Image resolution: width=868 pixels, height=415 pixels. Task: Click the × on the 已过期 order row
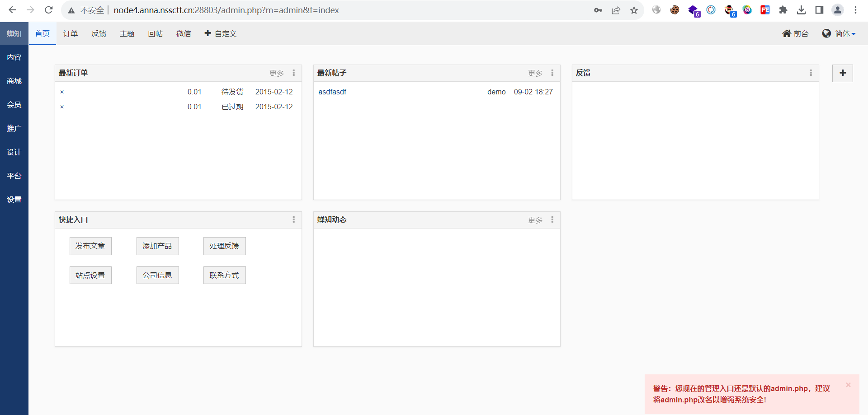tap(62, 107)
